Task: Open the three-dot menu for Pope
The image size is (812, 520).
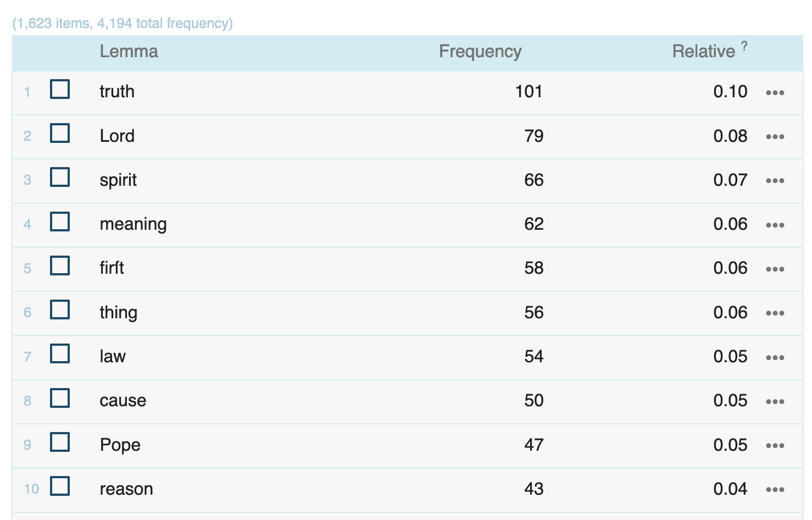Action: [x=775, y=445]
